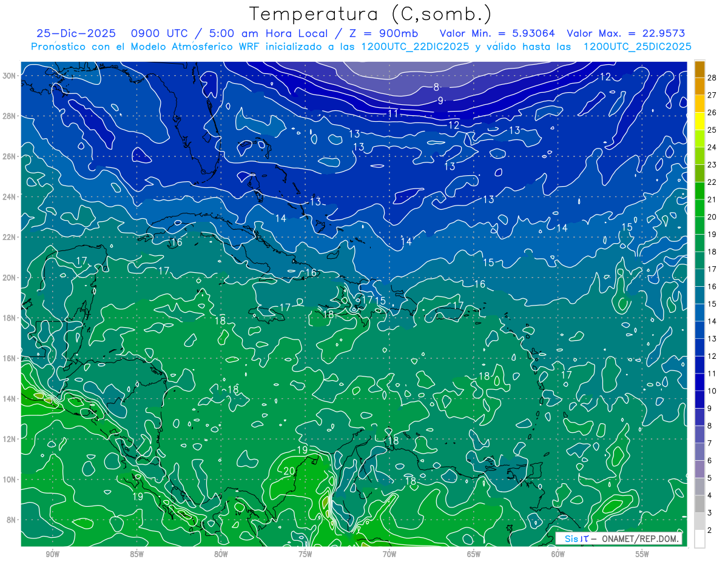Click the '60W' longitude axis label
The height and width of the screenshot is (562, 728).
click(558, 554)
